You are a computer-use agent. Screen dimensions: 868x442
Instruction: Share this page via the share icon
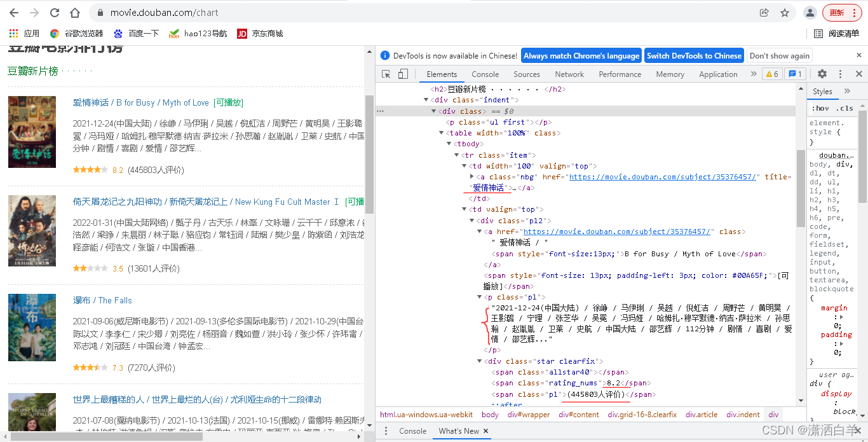[764, 13]
